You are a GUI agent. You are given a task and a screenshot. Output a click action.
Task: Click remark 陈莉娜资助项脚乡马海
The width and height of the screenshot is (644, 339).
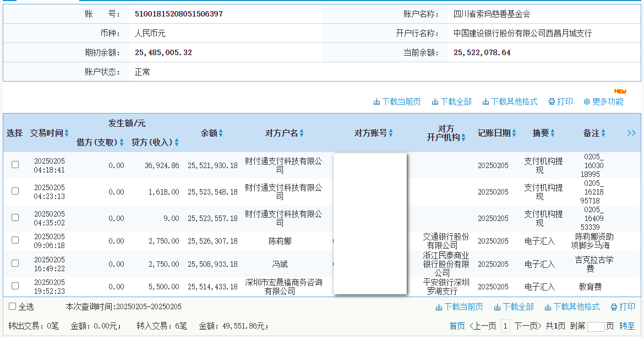click(592, 241)
